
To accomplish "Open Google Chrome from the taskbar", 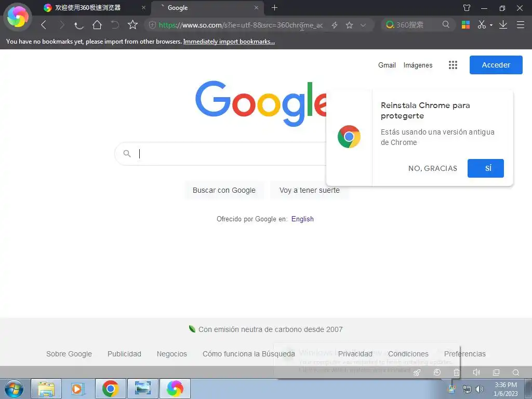I will [x=110, y=389].
